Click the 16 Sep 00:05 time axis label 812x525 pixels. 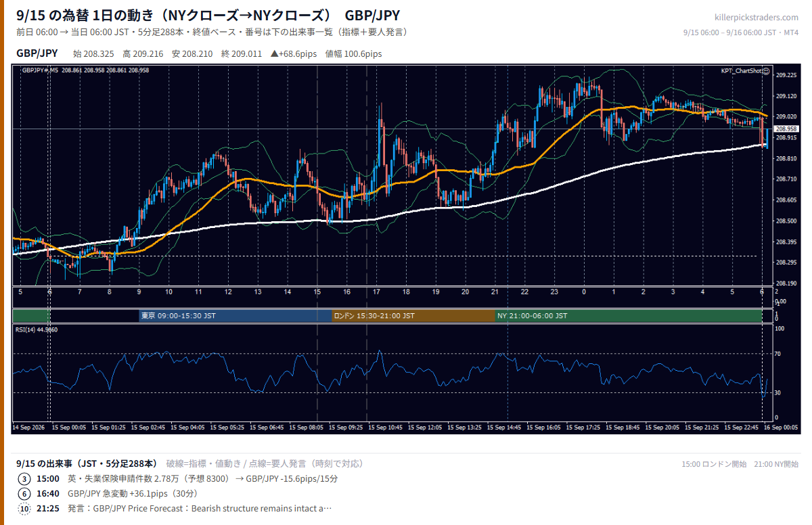pyautogui.click(x=781, y=428)
